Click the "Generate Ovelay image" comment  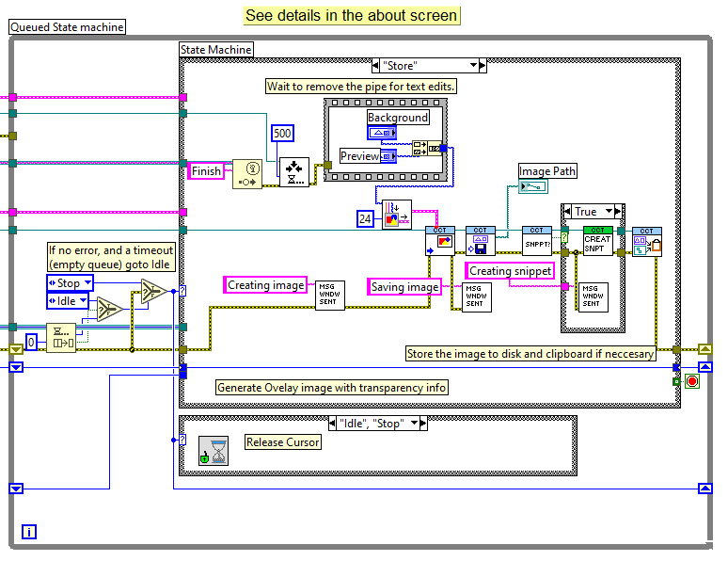[331, 387]
